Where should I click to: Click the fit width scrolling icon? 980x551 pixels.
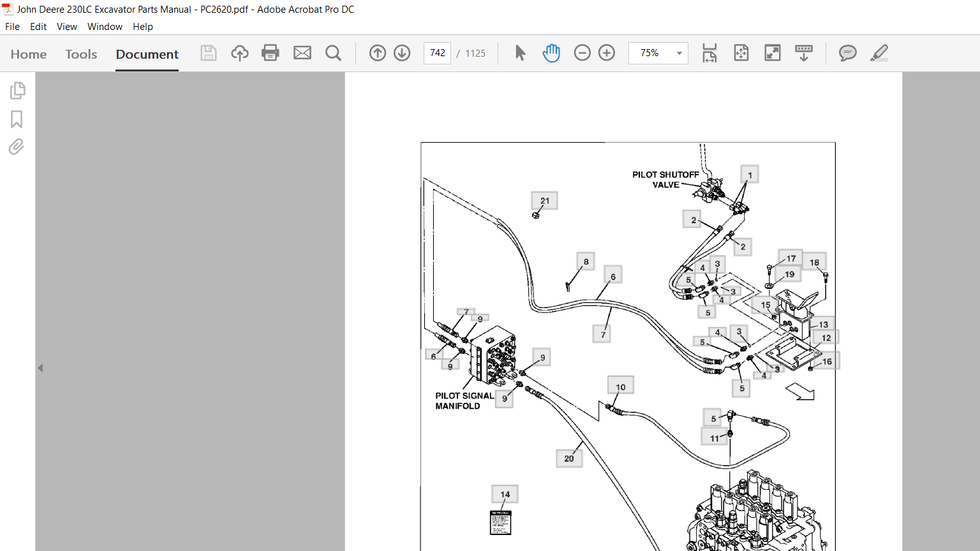(709, 53)
